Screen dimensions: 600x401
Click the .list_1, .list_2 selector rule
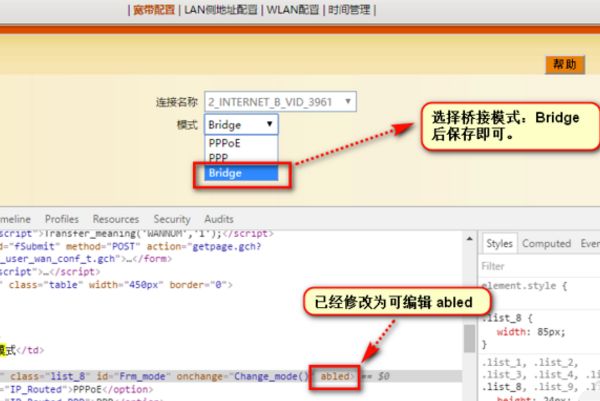(530, 362)
